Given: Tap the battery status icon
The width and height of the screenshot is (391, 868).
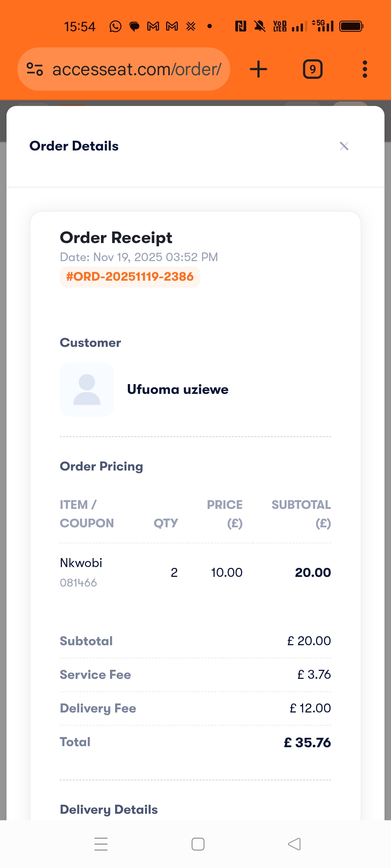Looking at the screenshot, I should 351,26.
